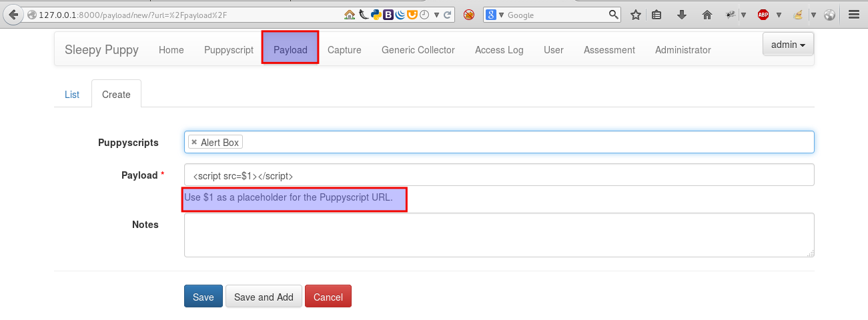The width and height of the screenshot is (868, 320).
Task: Open the Assessment nav item
Action: click(x=609, y=49)
